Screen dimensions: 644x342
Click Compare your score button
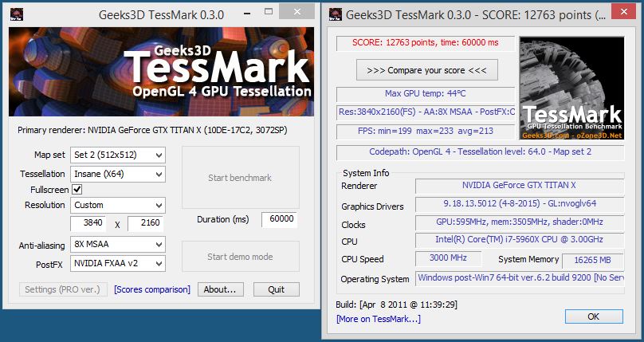(426, 70)
